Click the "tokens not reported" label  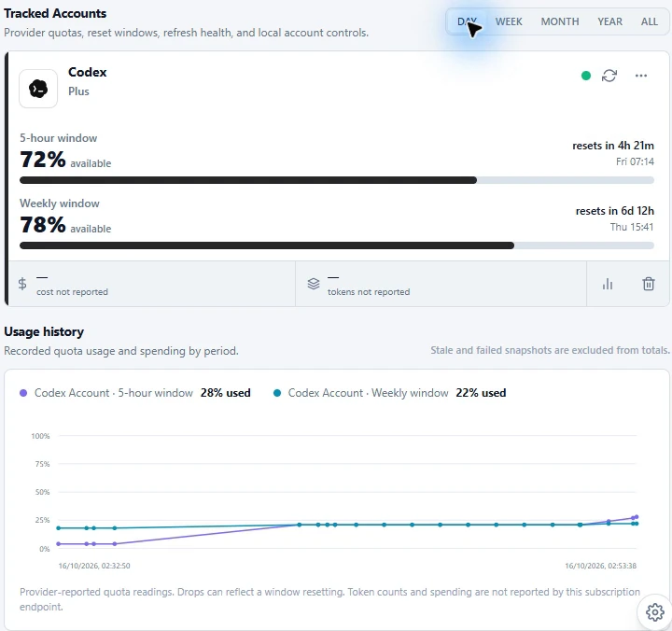pyautogui.click(x=369, y=292)
